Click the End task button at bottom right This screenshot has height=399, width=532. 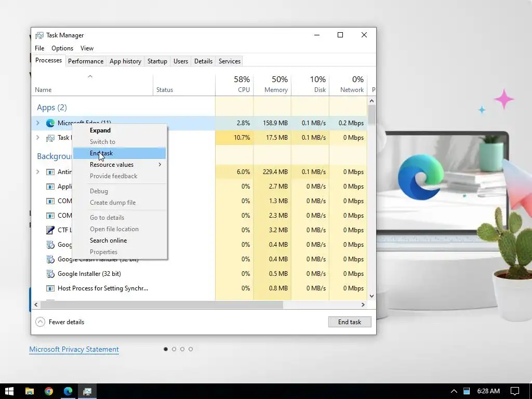[350, 322]
